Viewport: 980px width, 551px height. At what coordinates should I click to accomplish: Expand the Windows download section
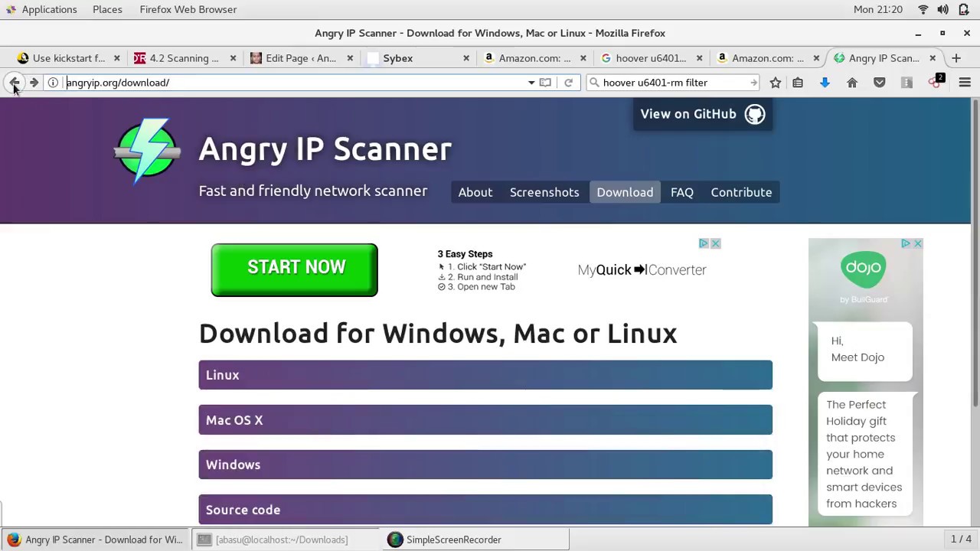pos(485,465)
